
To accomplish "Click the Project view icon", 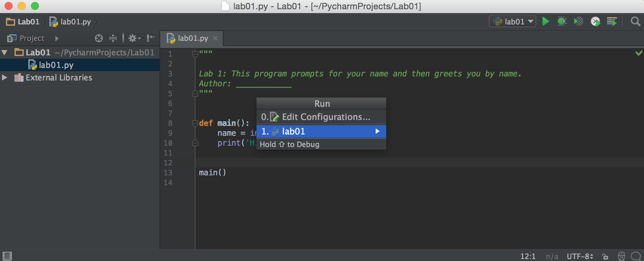I will pos(12,38).
